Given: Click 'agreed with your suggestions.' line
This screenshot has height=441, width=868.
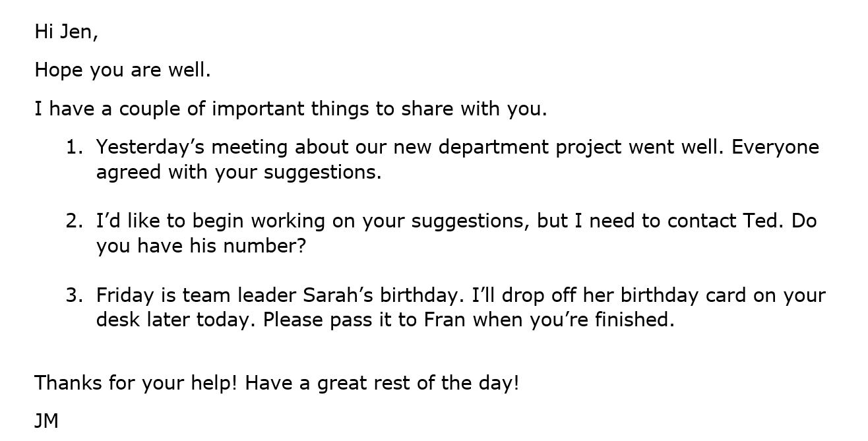Looking at the screenshot, I should click(239, 173).
